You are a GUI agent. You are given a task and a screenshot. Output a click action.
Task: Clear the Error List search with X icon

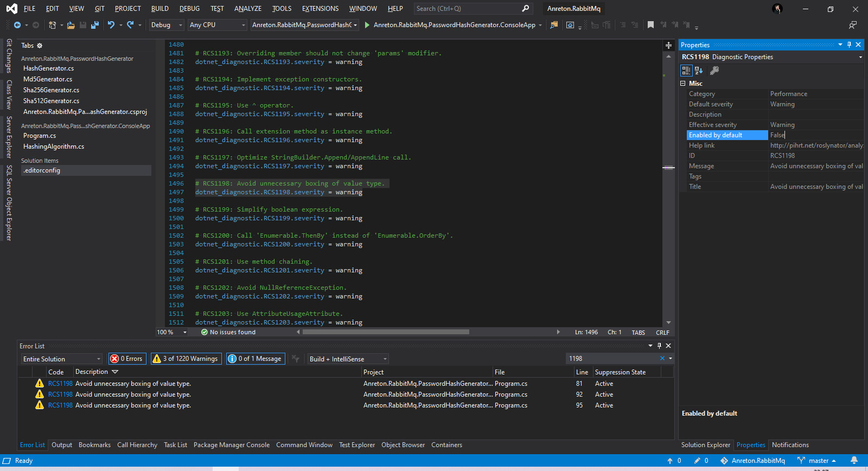point(662,359)
